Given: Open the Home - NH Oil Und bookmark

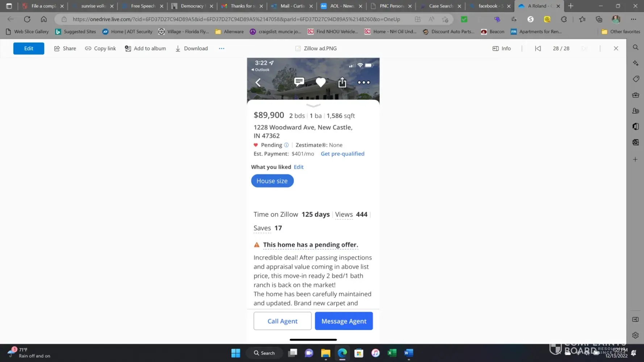Looking at the screenshot, I should pos(390,32).
